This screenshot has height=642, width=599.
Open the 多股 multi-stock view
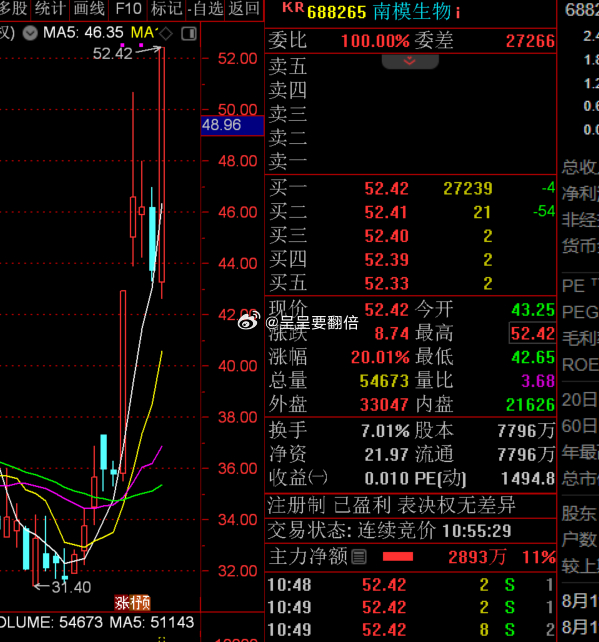pyautogui.click(x=14, y=8)
